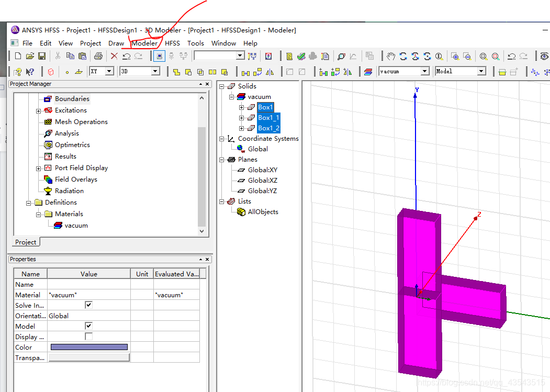Open the Edit menu
The width and height of the screenshot is (550, 392).
(x=45, y=43)
